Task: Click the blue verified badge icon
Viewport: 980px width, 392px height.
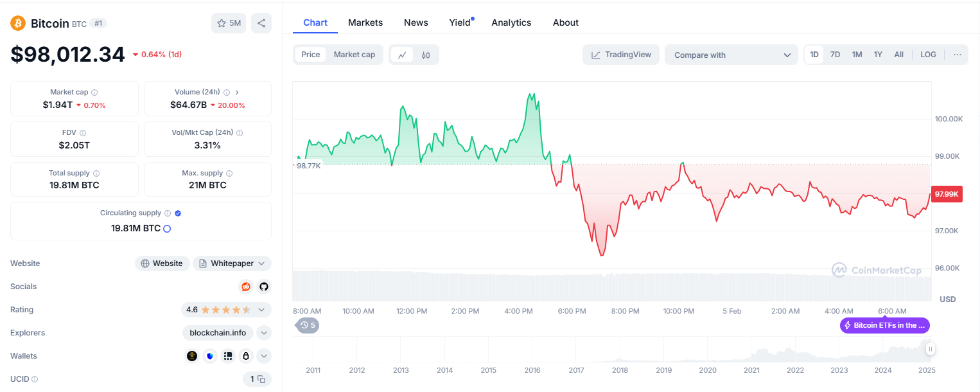Action: tap(178, 213)
